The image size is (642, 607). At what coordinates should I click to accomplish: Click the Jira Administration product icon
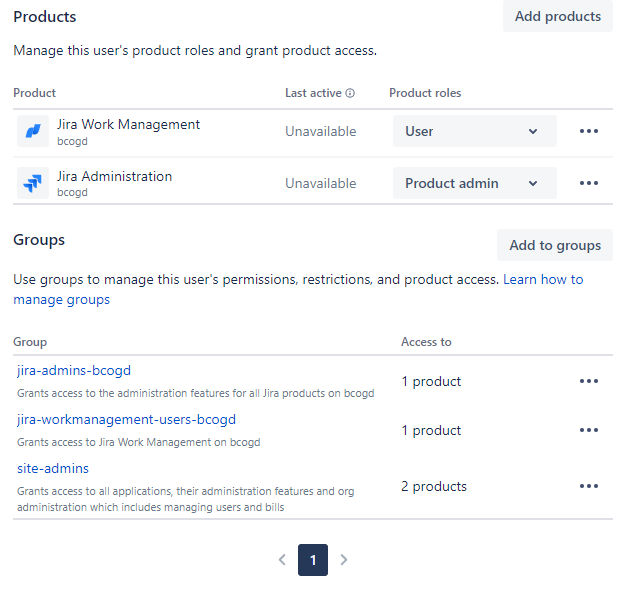pyautogui.click(x=33, y=183)
